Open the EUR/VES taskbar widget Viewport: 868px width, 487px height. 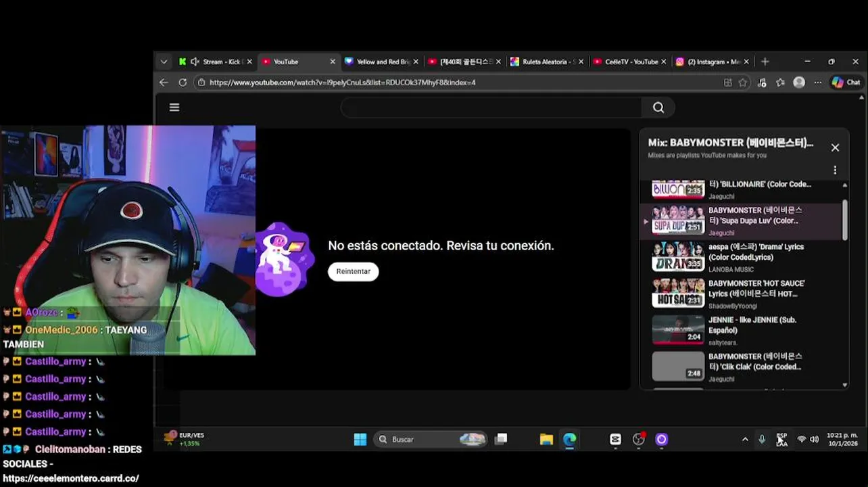pos(185,439)
